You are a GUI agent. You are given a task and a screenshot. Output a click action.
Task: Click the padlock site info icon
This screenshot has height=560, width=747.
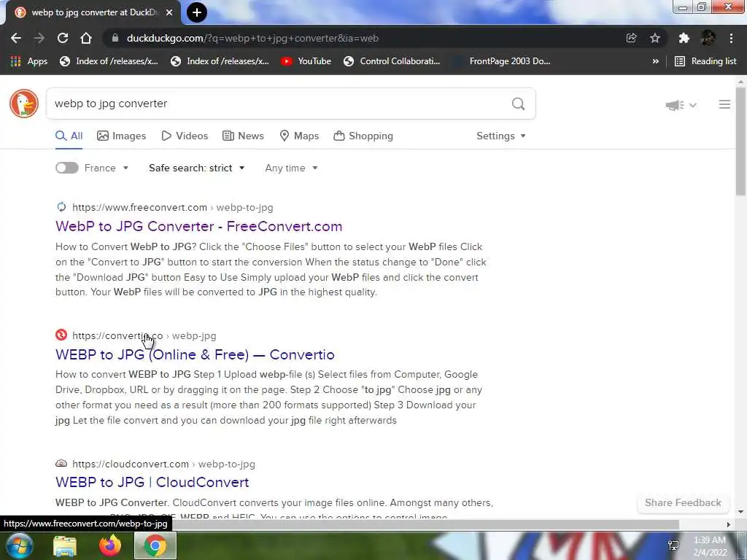coord(115,38)
